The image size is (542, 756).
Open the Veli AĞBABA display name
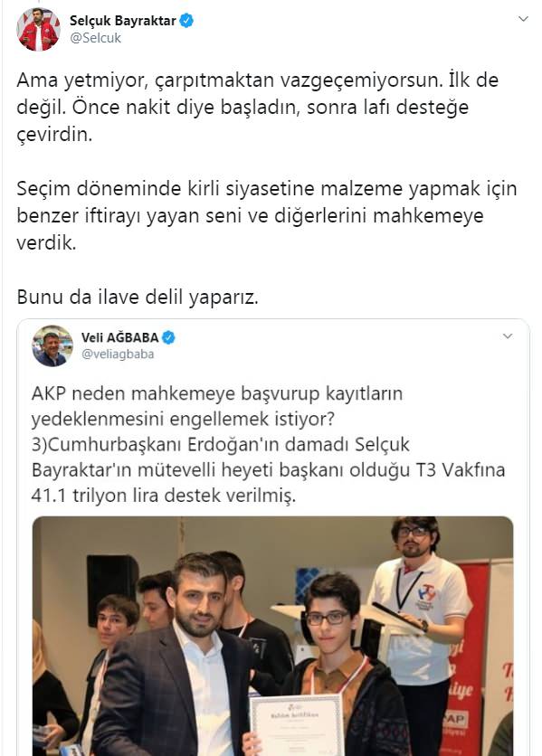coord(119,337)
